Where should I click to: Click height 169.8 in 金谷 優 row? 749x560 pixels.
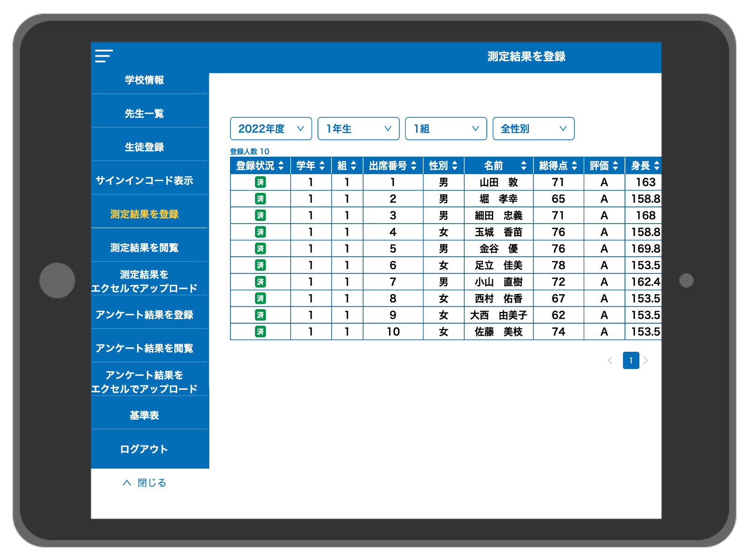pos(644,249)
